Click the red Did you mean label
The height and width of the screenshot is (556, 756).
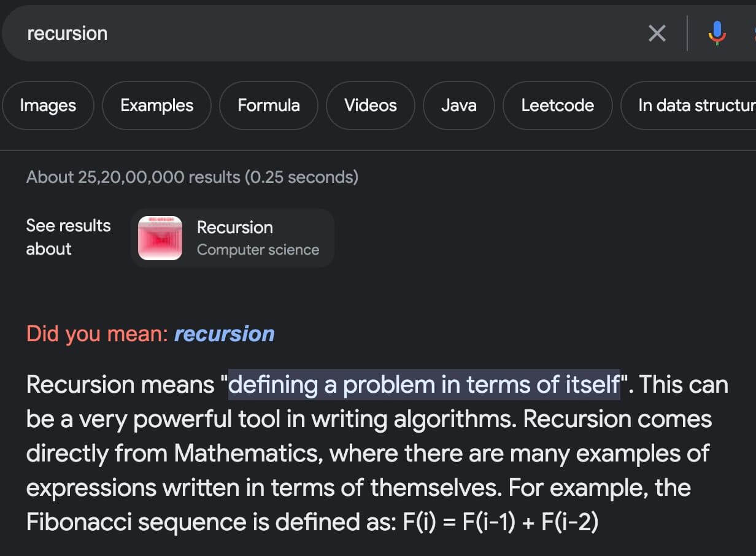point(97,334)
